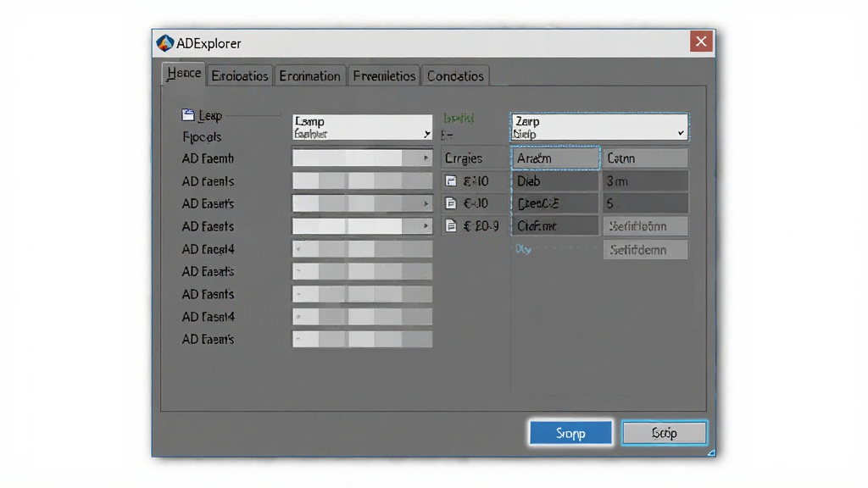Viewport: 868px width, 488px height.
Task: Click the Leap folder icon
Action: click(188, 115)
